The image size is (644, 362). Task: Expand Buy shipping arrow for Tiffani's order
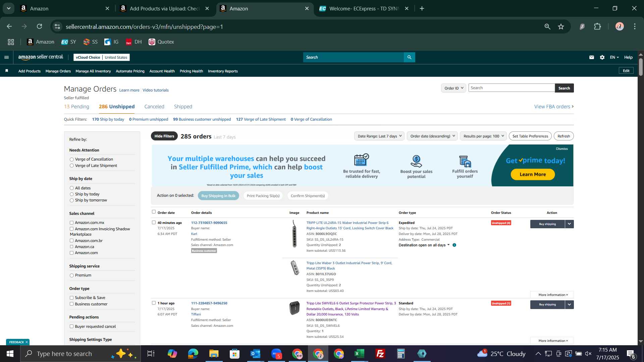569,304
